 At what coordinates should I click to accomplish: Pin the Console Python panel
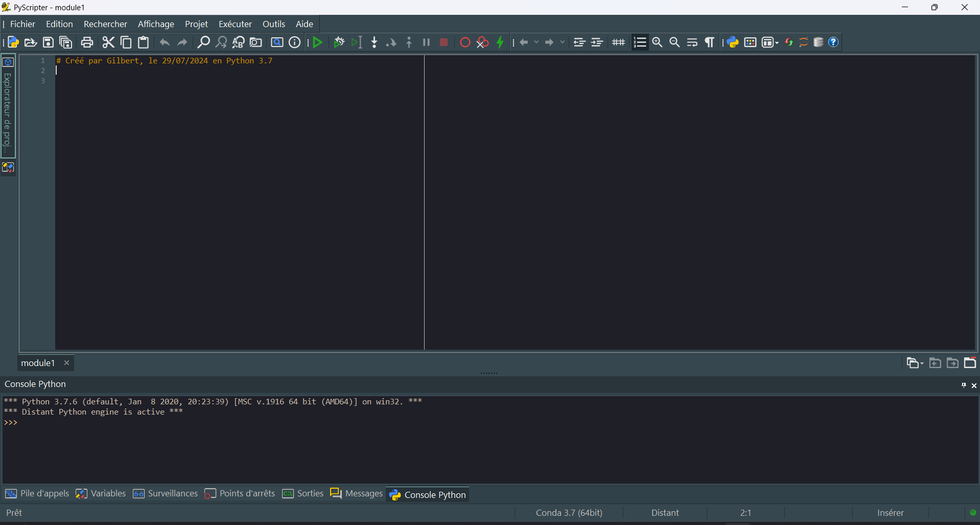pos(964,385)
